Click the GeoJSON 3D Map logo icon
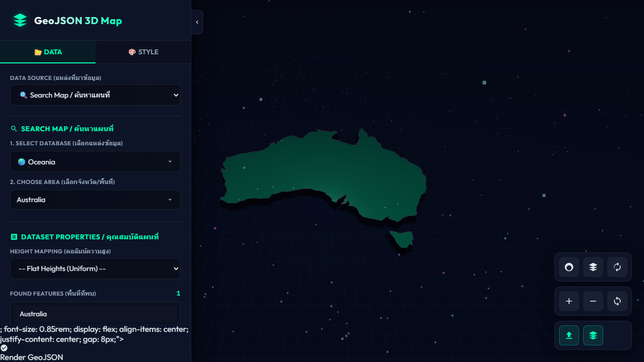 point(20,21)
